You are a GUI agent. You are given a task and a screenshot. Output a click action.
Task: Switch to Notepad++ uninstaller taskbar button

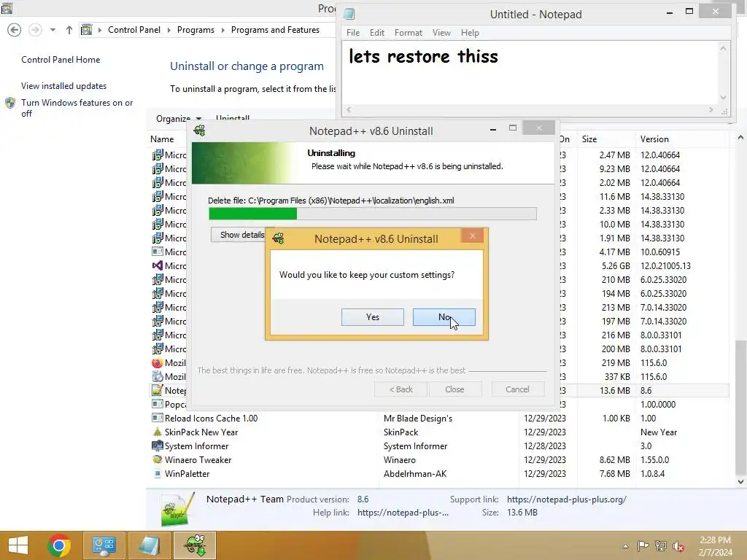pyautogui.click(x=195, y=545)
